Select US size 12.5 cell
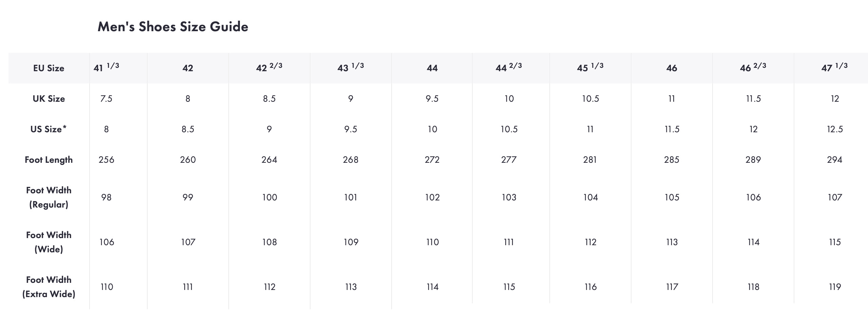868x312 pixels. [x=835, y=129]
